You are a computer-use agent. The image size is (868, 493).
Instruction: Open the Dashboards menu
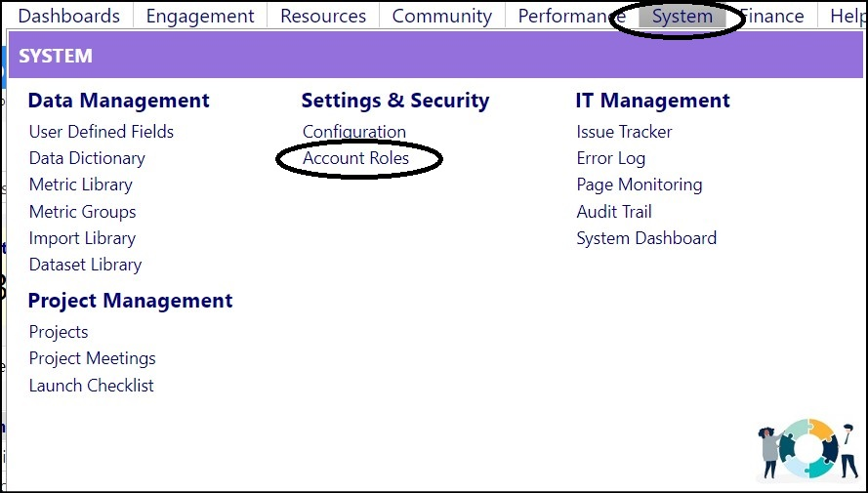[x=68, y=16]
